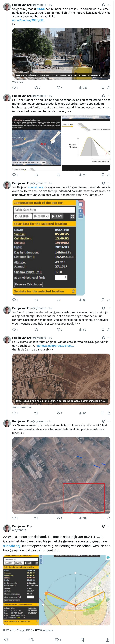Open the AP news earthen barrier card
The width and height of the screenshot is (115, 644).
[x=61, y=379]
